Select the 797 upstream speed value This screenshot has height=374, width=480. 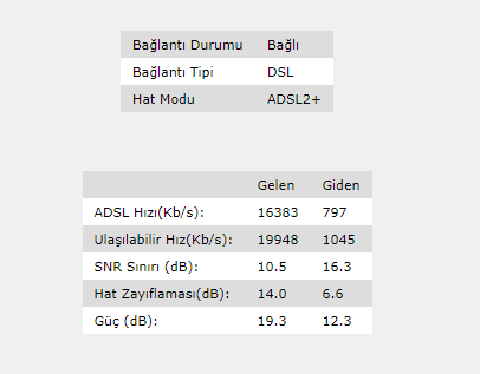[334, 212]
